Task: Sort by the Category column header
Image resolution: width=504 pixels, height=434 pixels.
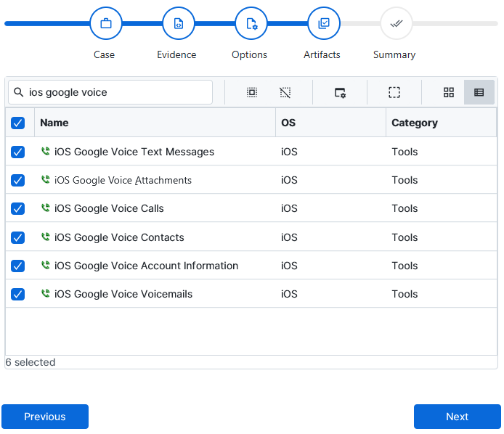Action: [441, 123]
